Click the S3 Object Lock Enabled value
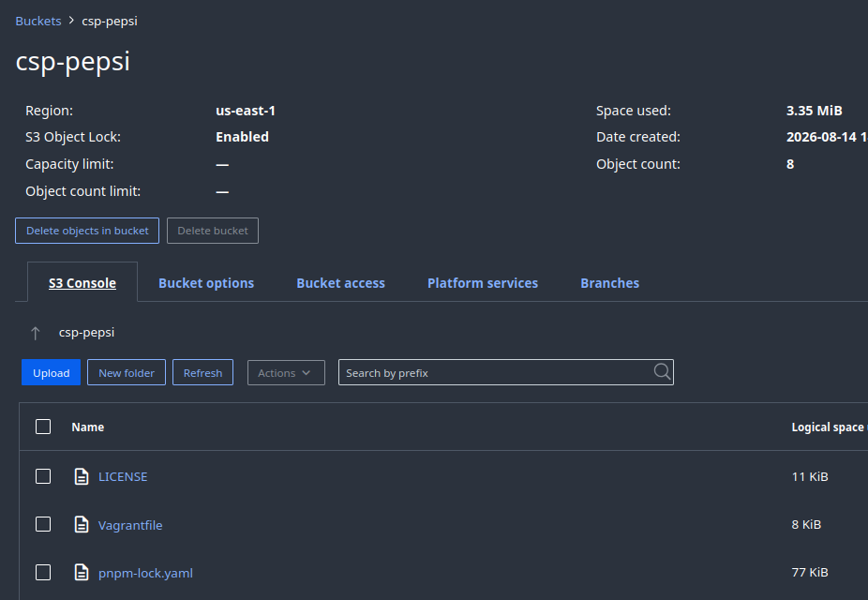This screenshot has width=868, height=600. pyautogui.click(x=242, y=137)
